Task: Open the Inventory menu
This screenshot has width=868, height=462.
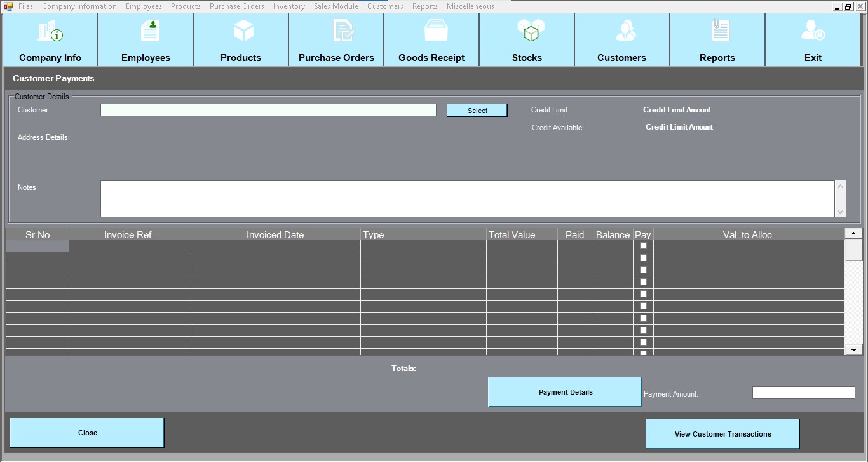Action: (x=288, y=6)
